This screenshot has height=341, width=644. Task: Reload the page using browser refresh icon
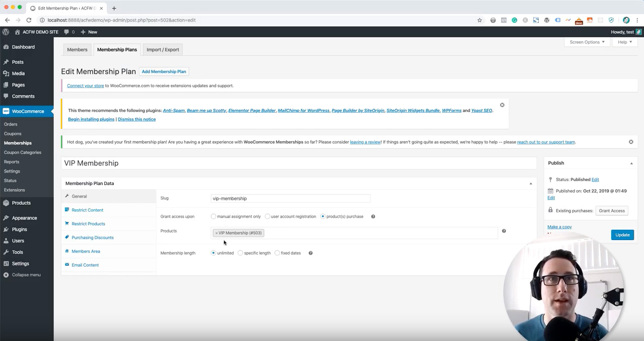(29, 20)
